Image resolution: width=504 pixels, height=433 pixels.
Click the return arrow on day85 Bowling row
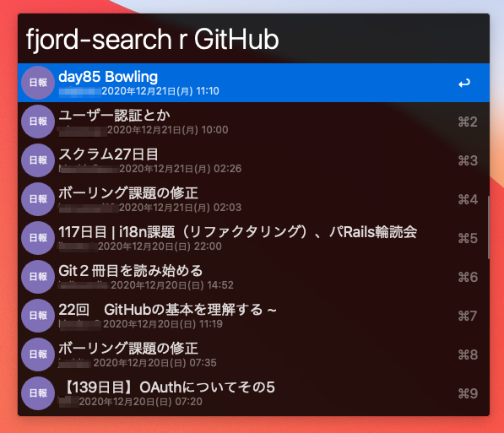(x=464, y=84)
